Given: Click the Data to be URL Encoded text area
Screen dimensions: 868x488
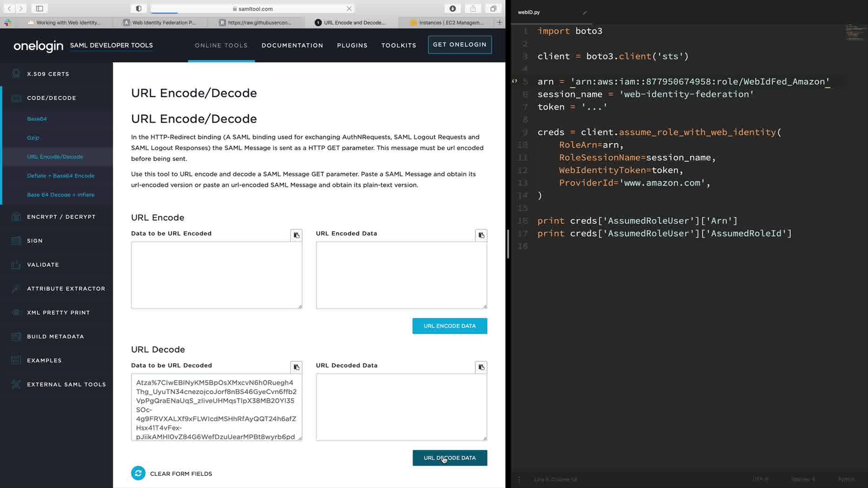Looking at the screenshot, I should 216,275.
